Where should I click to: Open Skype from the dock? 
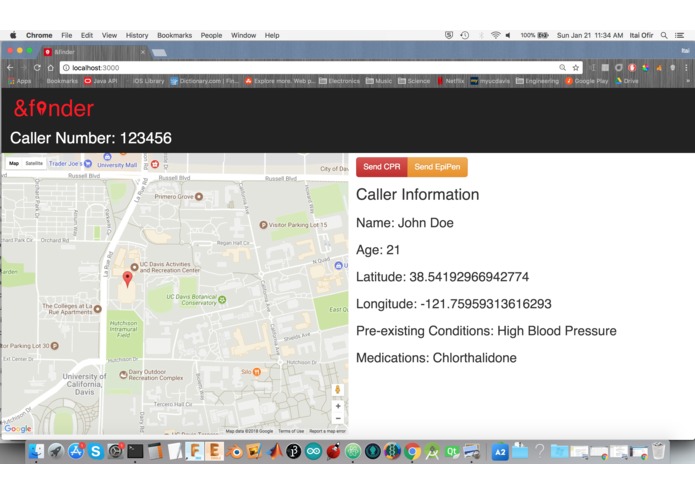pos(95,451)
